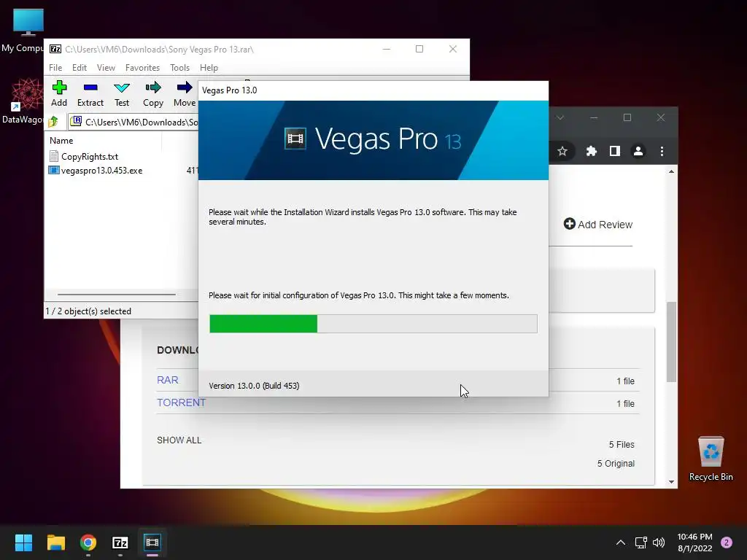Minimize the Chrome window

(x=594, y=117)
